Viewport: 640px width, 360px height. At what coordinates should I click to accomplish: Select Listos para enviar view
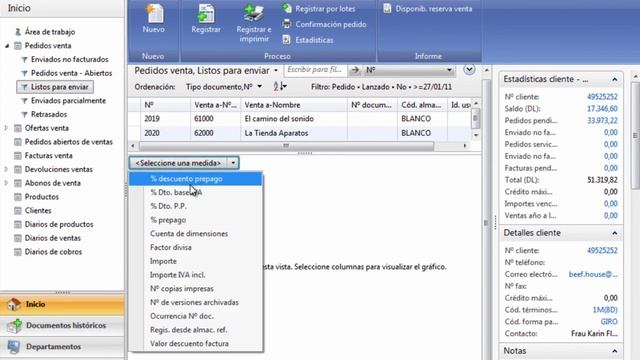click(55, 87)
